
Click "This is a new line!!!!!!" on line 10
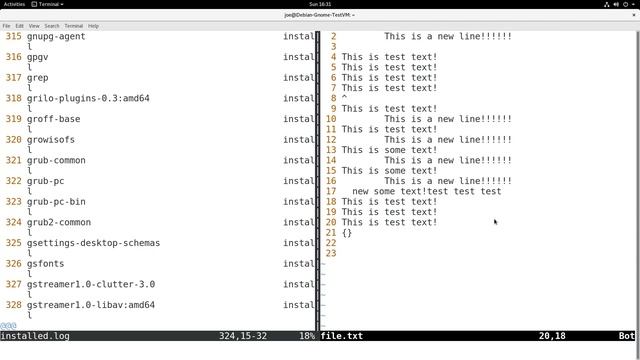[x=448, y=119]
